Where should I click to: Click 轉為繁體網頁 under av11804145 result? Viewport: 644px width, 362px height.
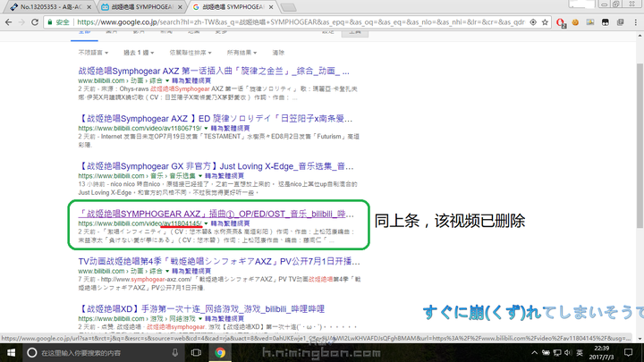pos(231,223)
